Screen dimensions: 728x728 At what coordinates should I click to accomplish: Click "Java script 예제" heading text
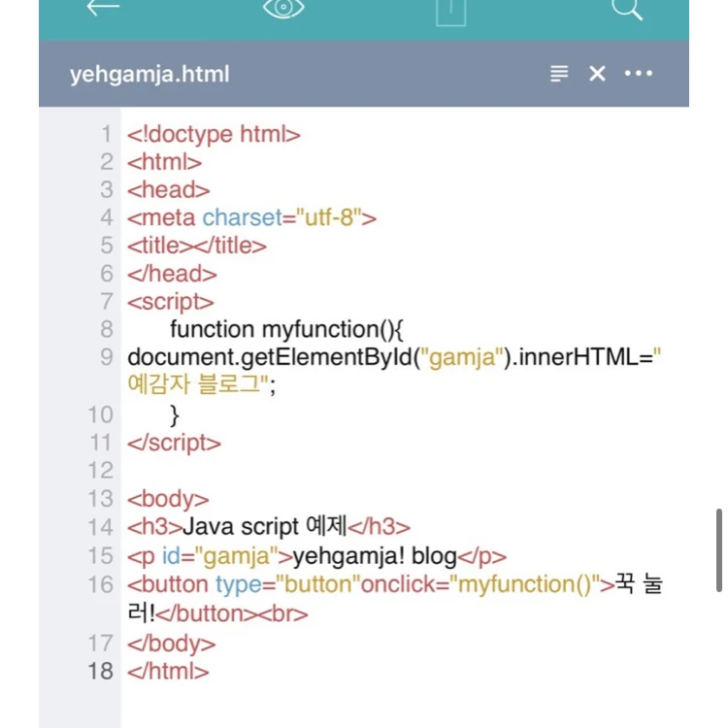pos(265,527)
